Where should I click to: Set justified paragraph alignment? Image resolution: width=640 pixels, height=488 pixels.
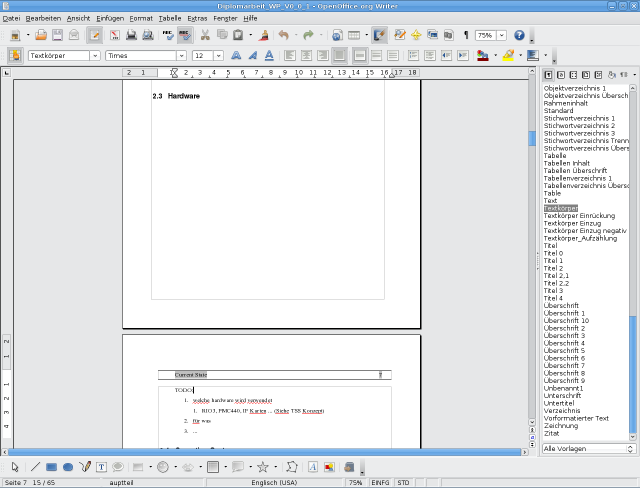coord(339,55)
